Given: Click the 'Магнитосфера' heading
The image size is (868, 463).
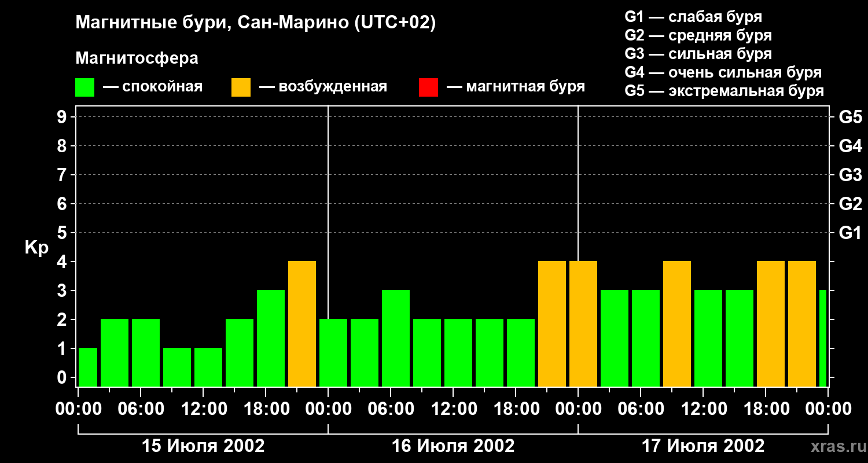Looking at the screenshot, I should tap(137, 58).
